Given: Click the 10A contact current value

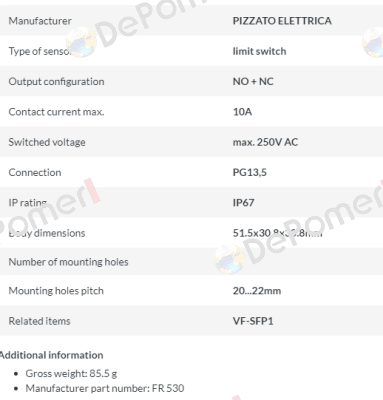Looking at the screenshot, I should pos(242,112).
